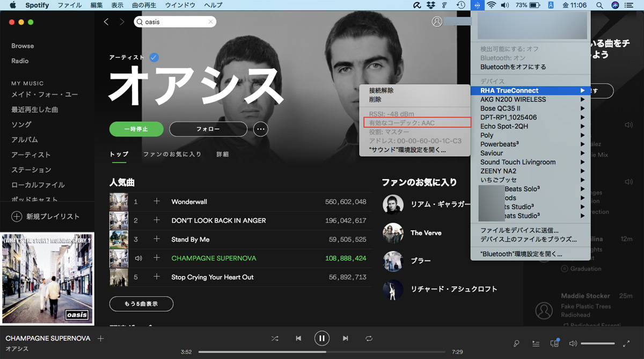Click the Wonderwall album thumbnail
The height and width of the screenshot is (359, 644).
pos(119,202)
